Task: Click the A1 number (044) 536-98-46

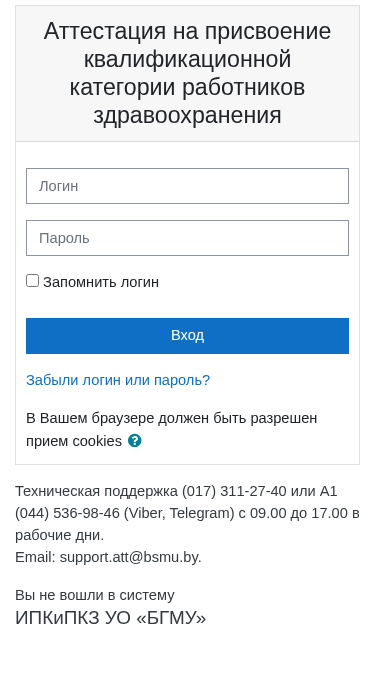Action: click(67, 513)
